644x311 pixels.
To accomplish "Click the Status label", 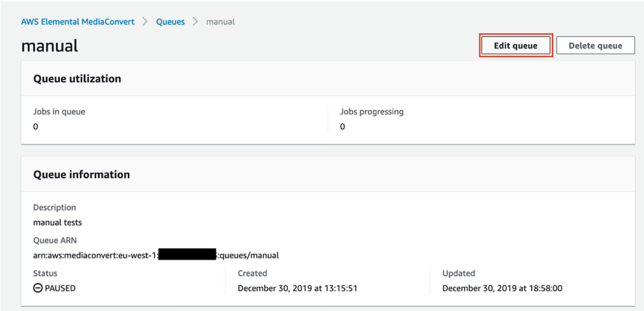I will (x=46, y=274).
